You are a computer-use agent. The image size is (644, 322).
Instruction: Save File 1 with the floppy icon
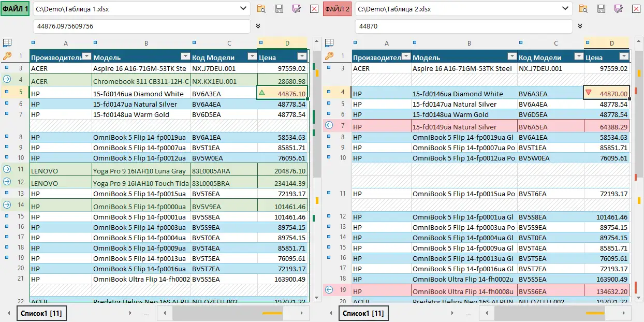point(279,9)
